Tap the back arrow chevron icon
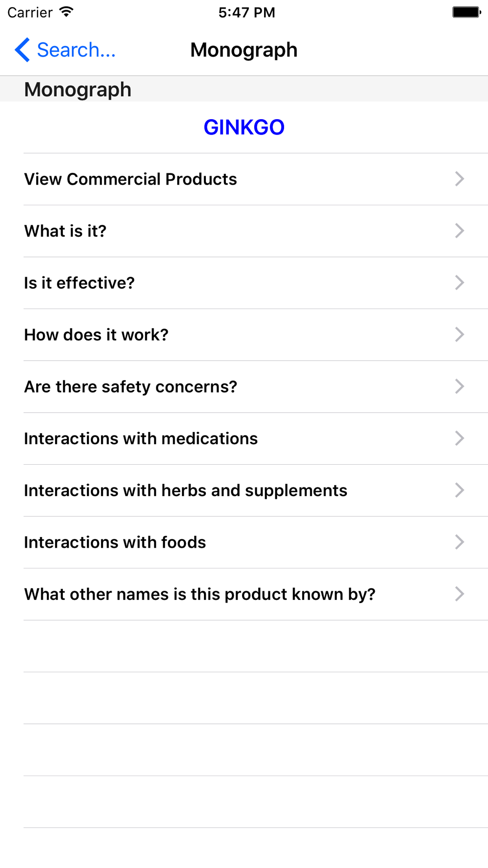This screenshot has width=488, height=868. [x=22, y=50]
